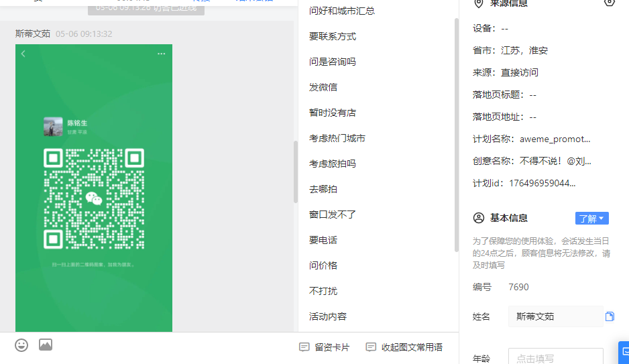The height and width of the screenshot is (364, 629).
Task: Select quick phrase 去哪拍
Action: pyautogui.click(x=323, y=189)
